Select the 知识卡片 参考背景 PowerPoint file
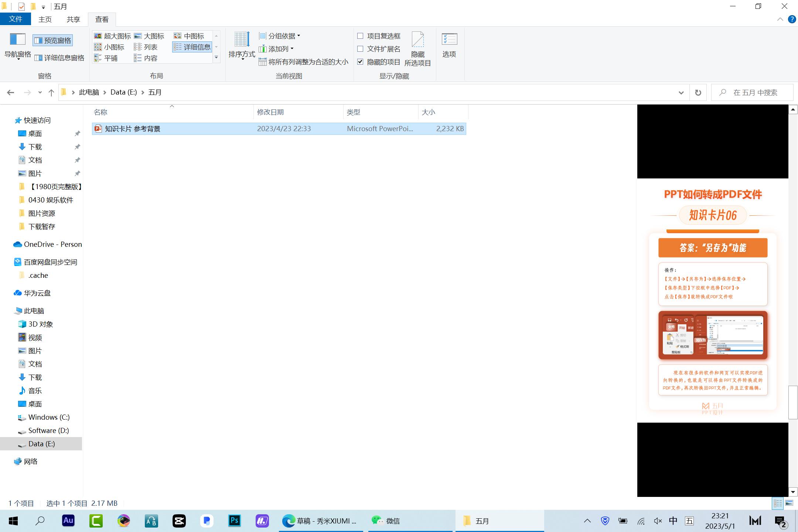The height and width of the screenshot is (532, 798). tap(132, 129)
